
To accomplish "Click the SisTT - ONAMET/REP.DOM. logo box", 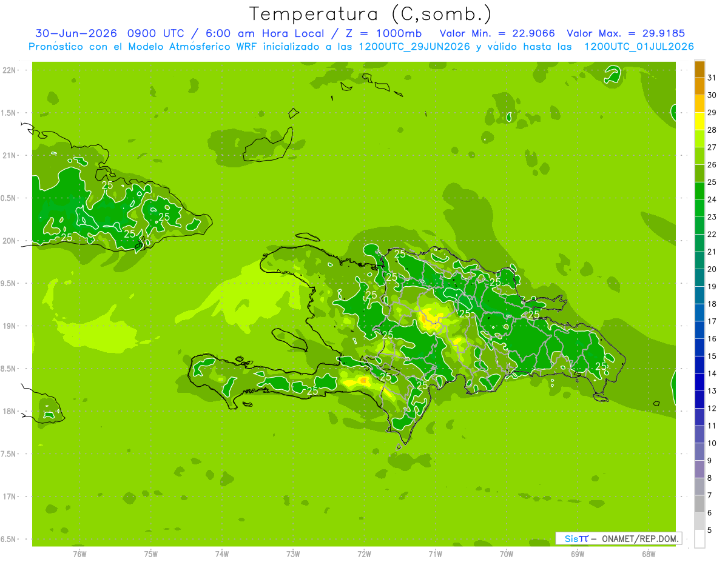I will pyautogui.click(x=618, y=538).
